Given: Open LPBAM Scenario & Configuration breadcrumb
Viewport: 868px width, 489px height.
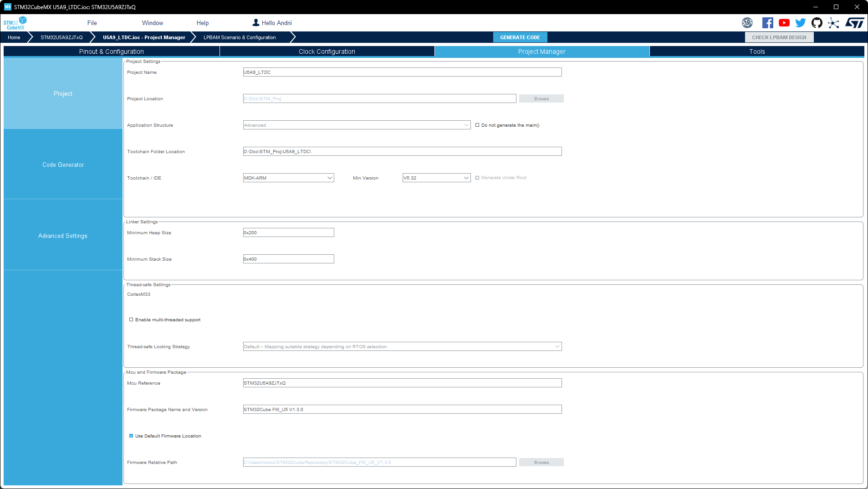Looking at the screenshot, I should pyautogui.click(x=240, y=37).
